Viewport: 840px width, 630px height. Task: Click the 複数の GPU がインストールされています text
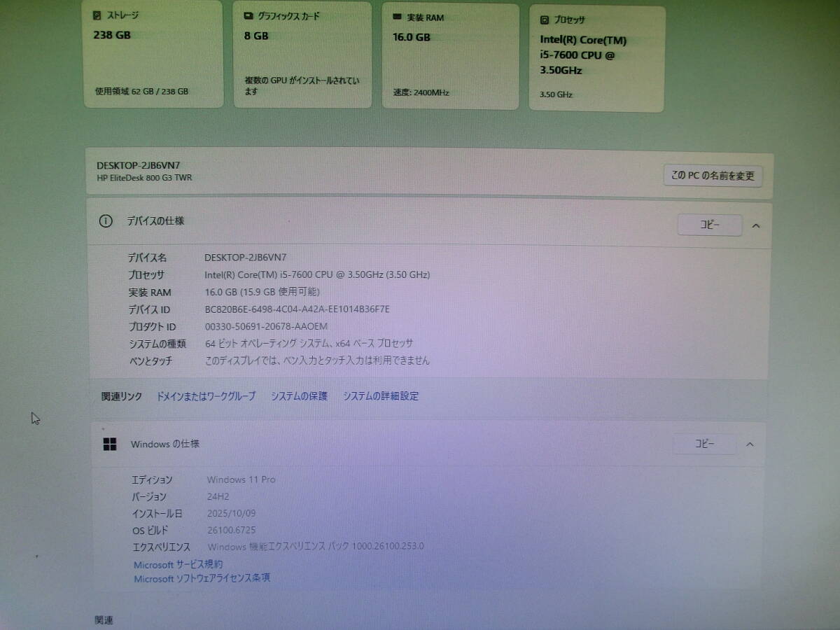tap(302, 85)
